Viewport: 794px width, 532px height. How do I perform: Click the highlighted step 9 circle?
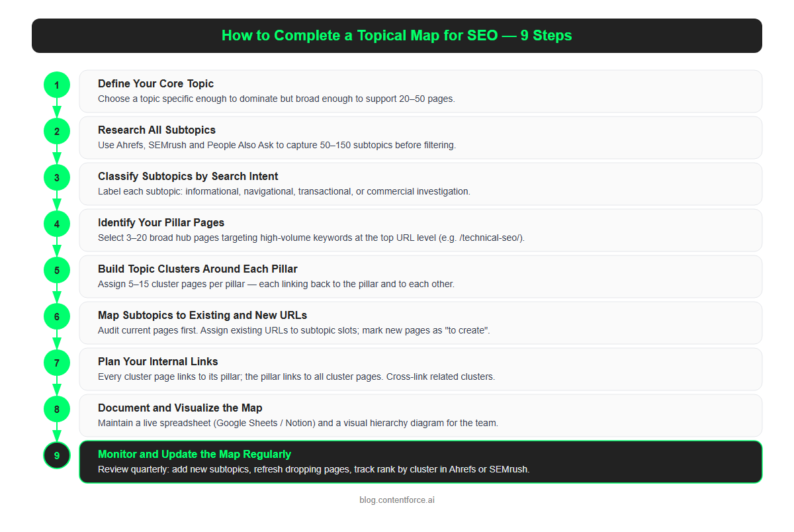[x=56, y=455]
